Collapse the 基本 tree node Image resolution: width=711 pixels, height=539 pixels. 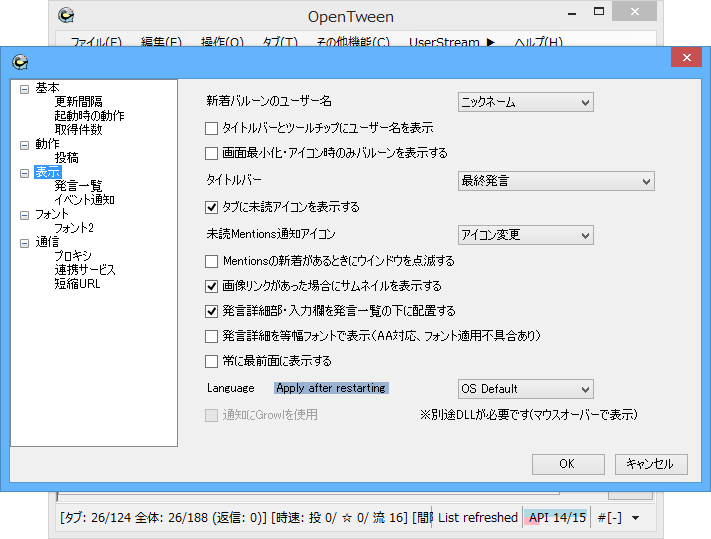tap(24, 89)
